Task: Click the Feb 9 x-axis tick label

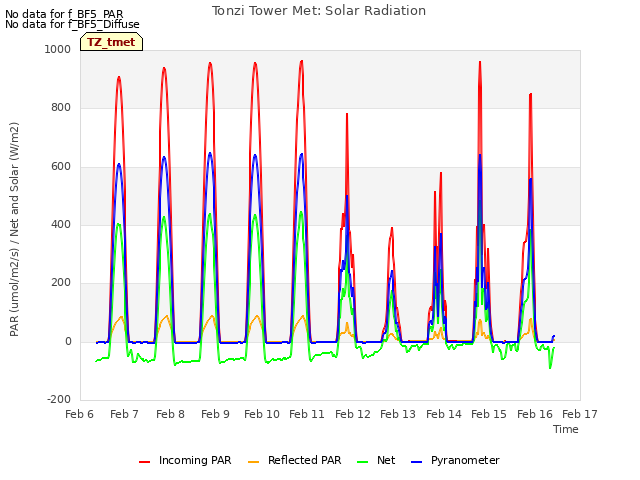Action: pyautogui.click(x=216, y=414)
